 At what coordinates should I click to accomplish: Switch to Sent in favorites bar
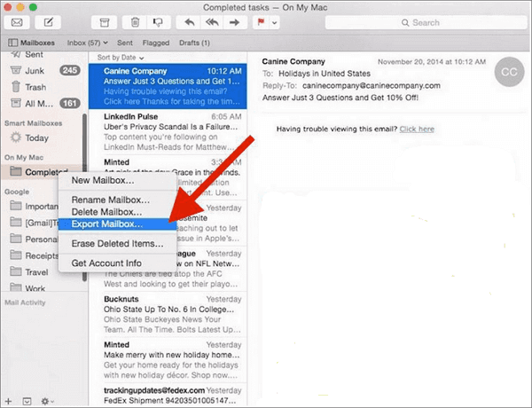click(x=125, y=43)
